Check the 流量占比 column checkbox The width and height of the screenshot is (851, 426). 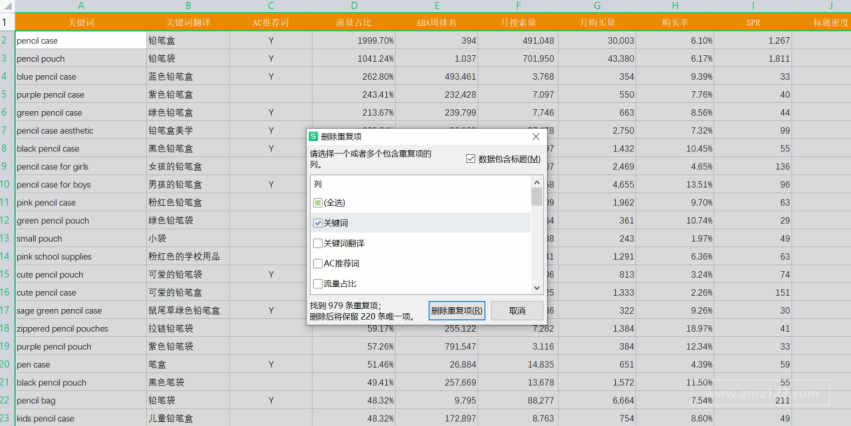318,283
